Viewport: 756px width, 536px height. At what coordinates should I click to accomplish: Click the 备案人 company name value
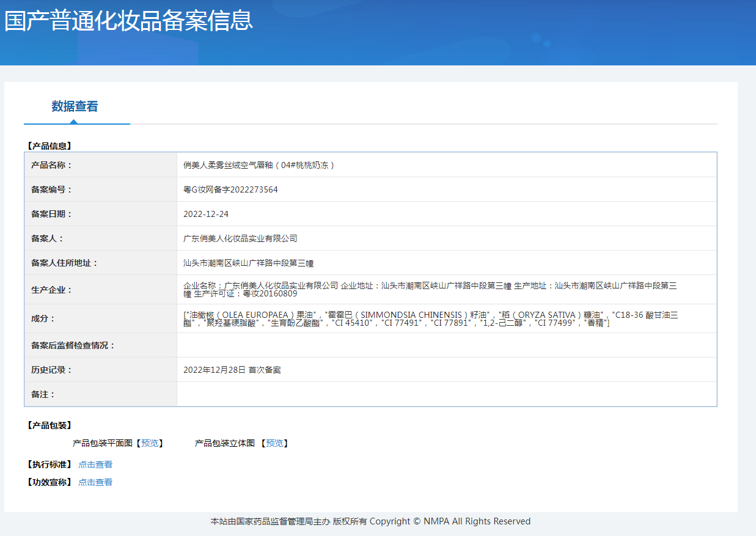pyautogui.click(x=240, y=238)
